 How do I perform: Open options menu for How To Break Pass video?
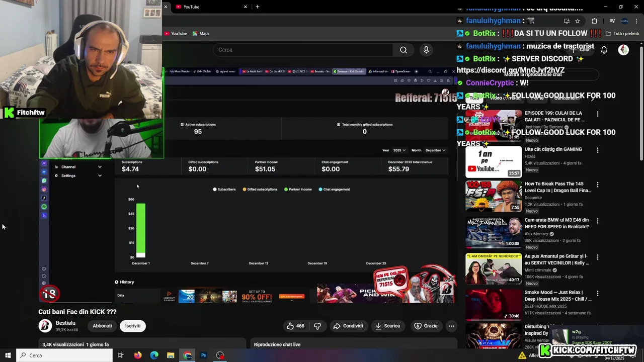(598, 185)
